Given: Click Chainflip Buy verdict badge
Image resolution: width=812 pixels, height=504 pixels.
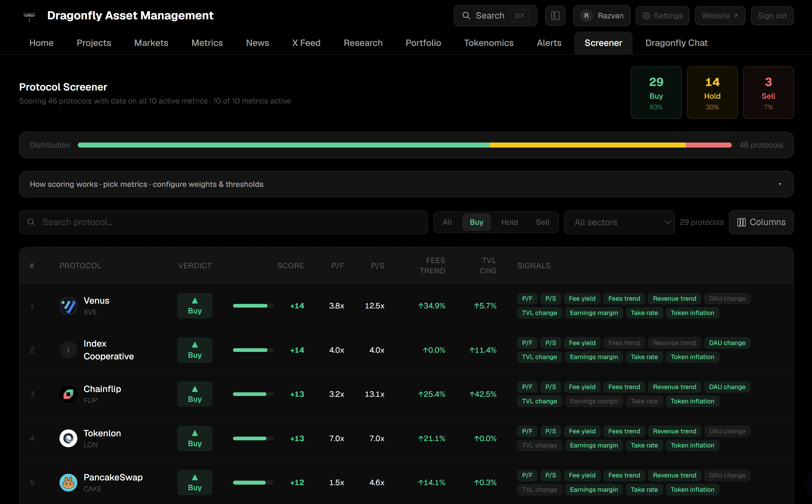Looking at the screenshot, I should [195, 394].
